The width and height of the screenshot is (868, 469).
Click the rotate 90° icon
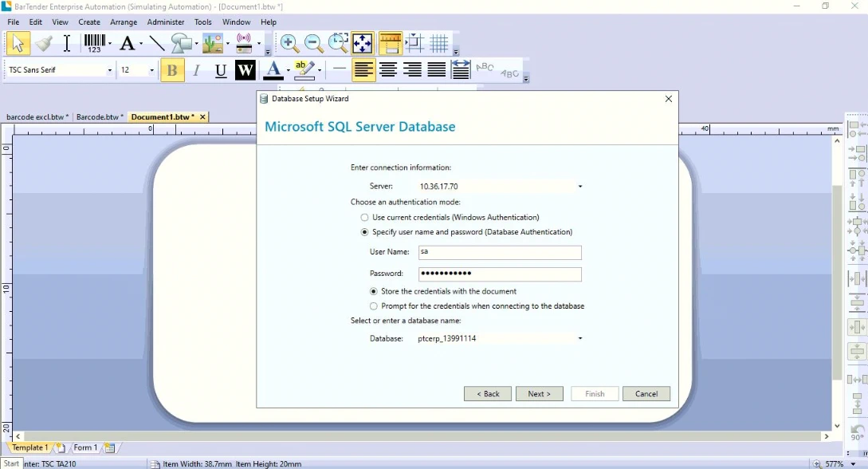pyautogui.click(x=858, y=432)
